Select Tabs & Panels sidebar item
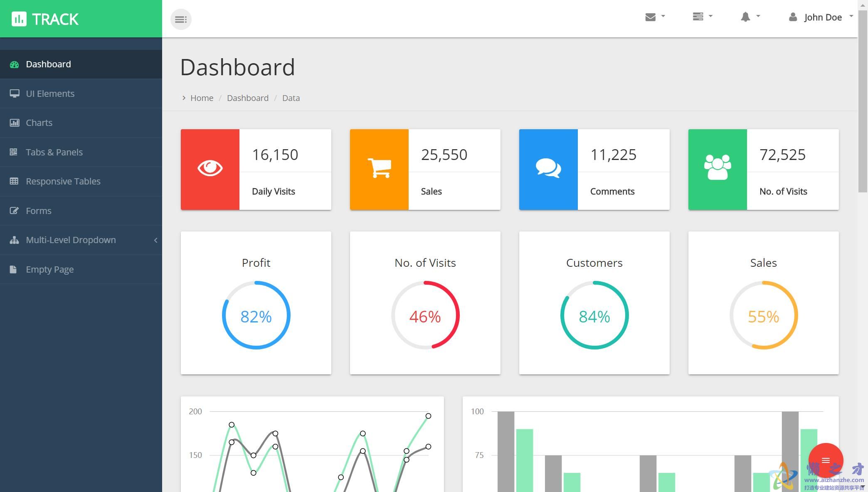Image resolution: width=868 pixels, height=492 pixels. click(54, 152)
